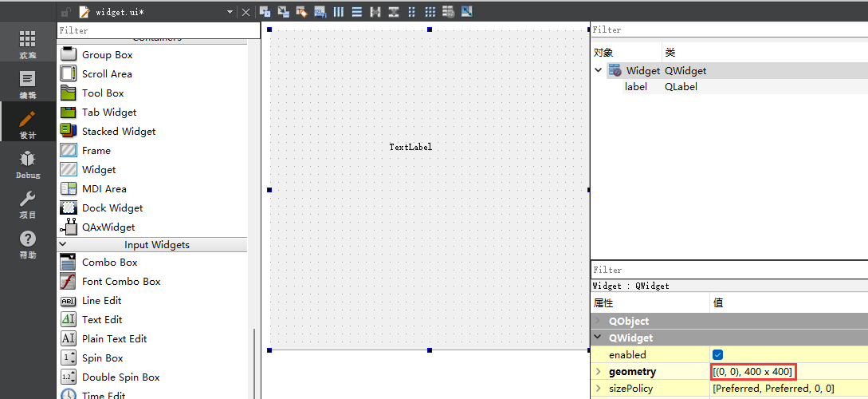This screenshot has height=399, width=868.
Task: Select the label QLabel row in inspector
Action: tap(745, 86)
